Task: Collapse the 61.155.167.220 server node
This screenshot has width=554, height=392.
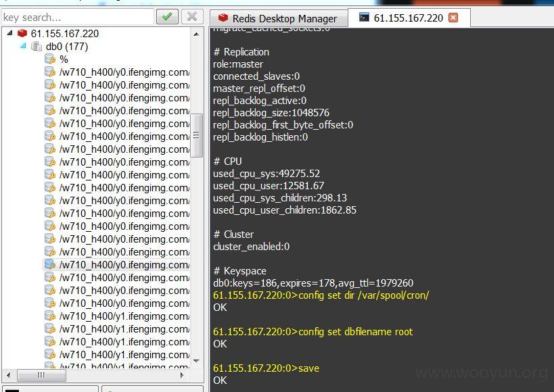Action: click(x=10, y=33)
